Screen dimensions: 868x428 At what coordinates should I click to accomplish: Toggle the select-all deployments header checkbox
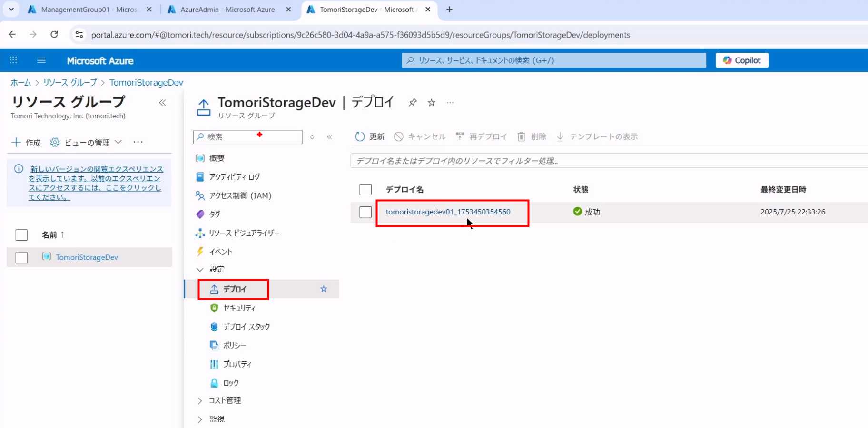click(365, 189)
